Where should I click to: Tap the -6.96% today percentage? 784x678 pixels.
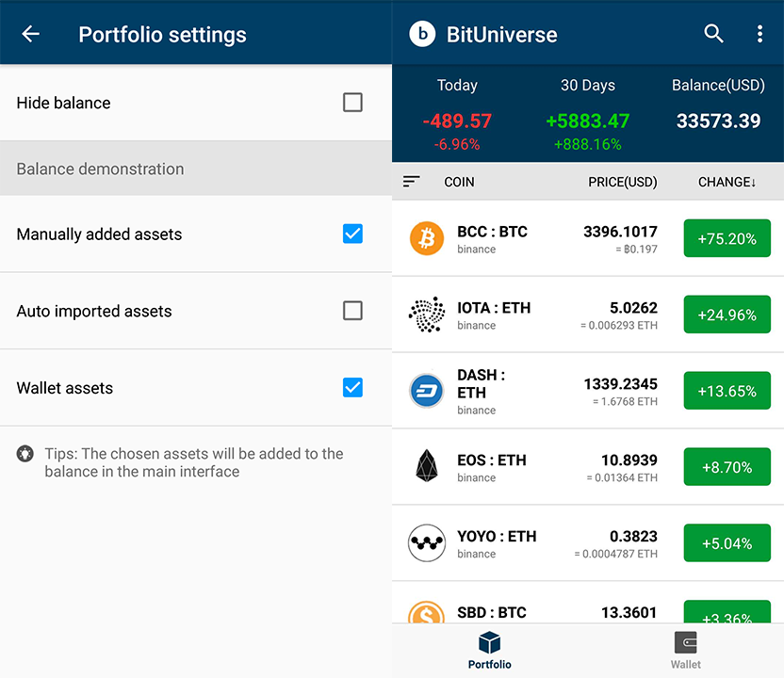457,144
